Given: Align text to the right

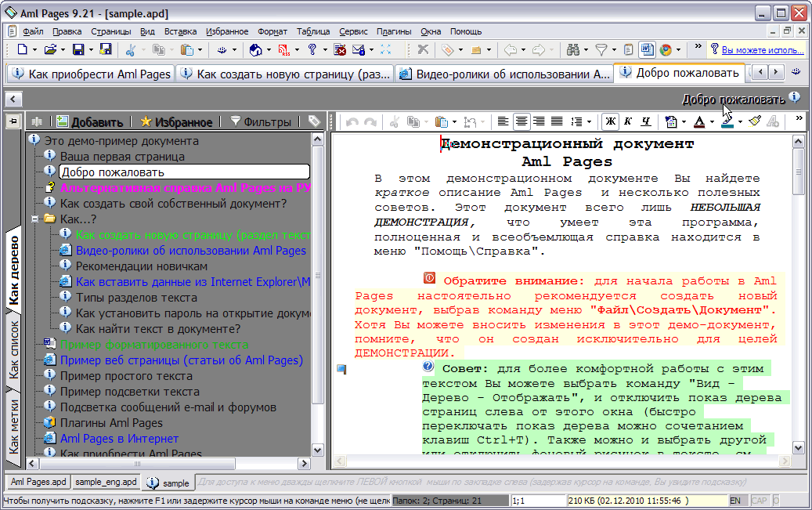Looking at the screenshot, I should point(539,121).
